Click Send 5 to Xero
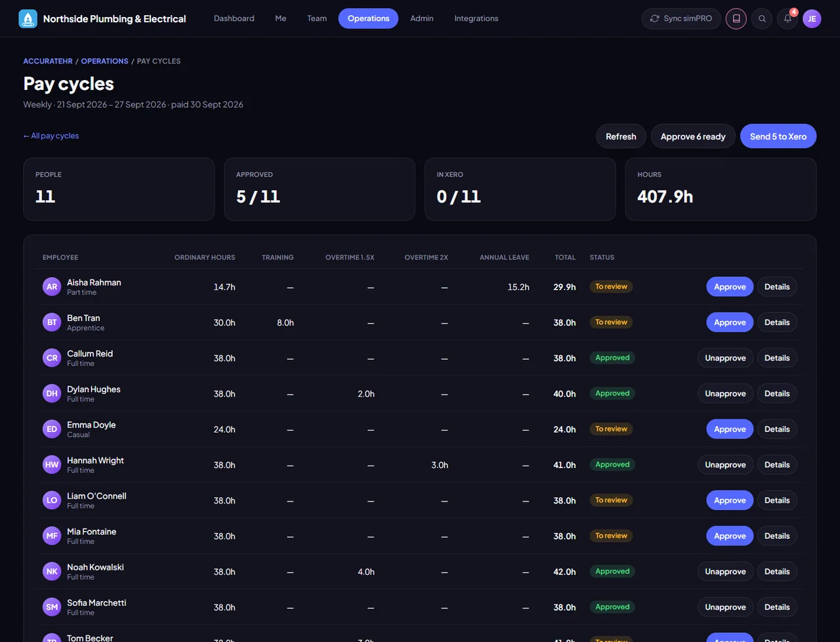This screenshot has height=642, width=840. click(x=778, y=137)
